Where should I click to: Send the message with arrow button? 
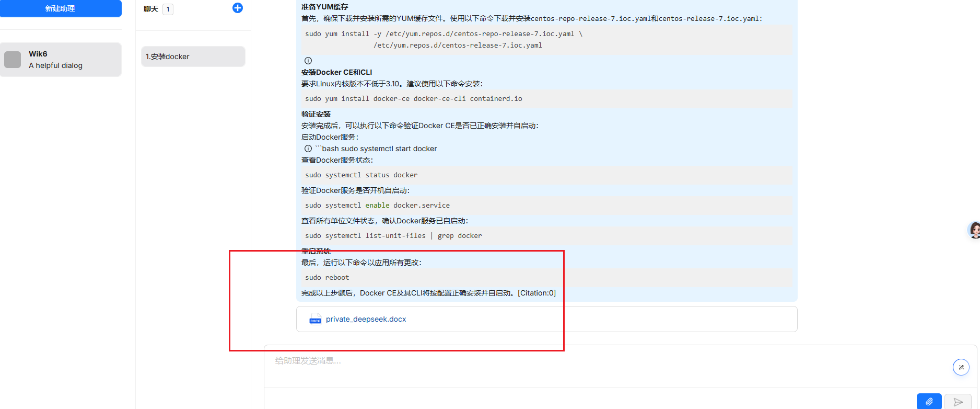[958, 401]
